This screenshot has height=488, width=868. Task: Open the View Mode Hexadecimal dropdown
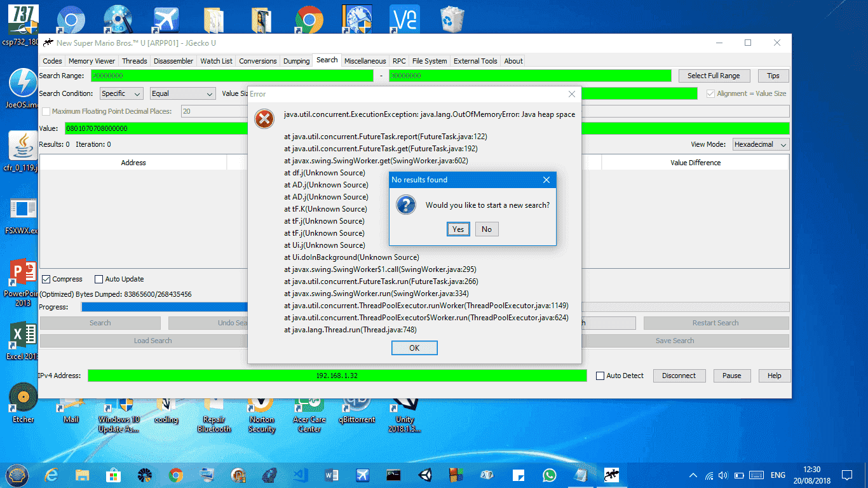coord(761,144)
